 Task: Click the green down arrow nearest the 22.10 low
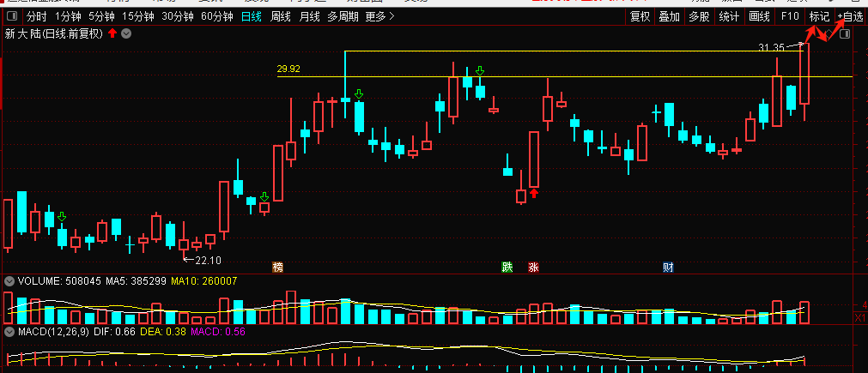pos(264,196)
